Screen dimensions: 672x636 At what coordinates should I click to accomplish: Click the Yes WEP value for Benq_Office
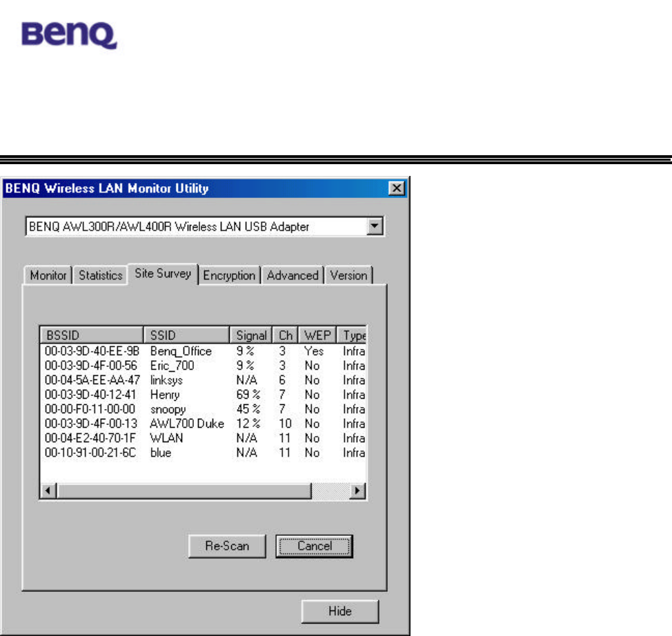click(x=314, y=351)
